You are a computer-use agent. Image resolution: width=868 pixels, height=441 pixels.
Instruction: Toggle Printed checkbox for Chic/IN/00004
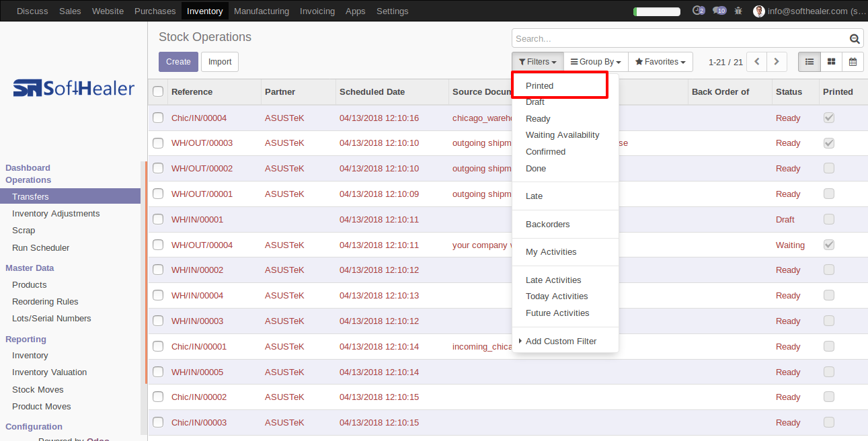pyautogui.click(x=829, y=118)
